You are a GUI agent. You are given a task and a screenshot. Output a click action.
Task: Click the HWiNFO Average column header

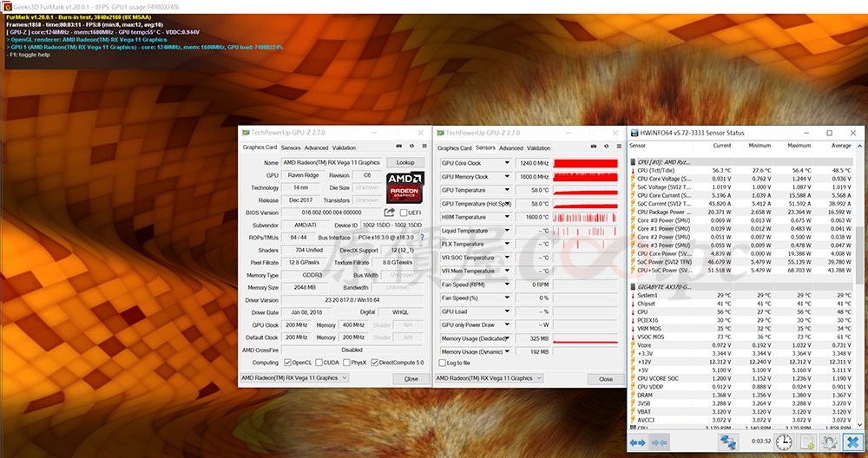point(835,146)
